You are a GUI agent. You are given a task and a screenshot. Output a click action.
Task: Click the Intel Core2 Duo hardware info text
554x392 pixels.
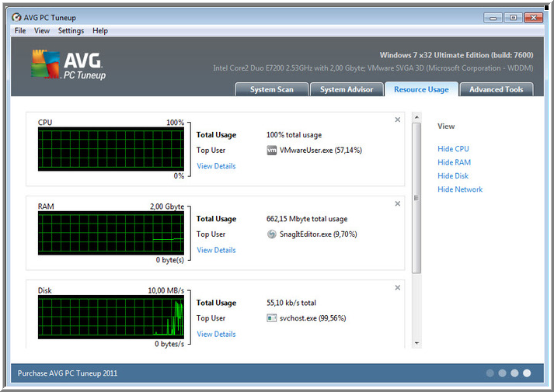(373, 68)
